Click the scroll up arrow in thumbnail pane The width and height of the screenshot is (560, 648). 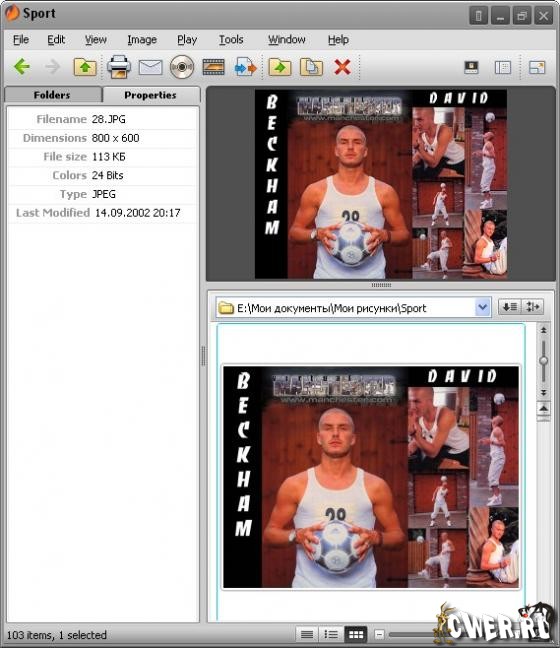[543, 409]
